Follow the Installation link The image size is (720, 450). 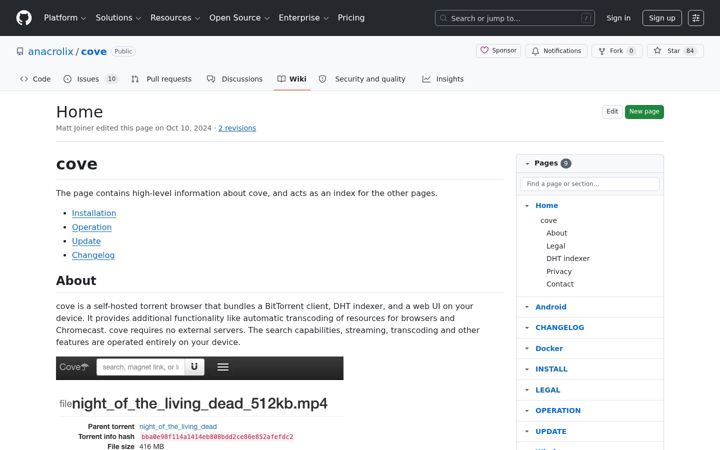[94, 213]
